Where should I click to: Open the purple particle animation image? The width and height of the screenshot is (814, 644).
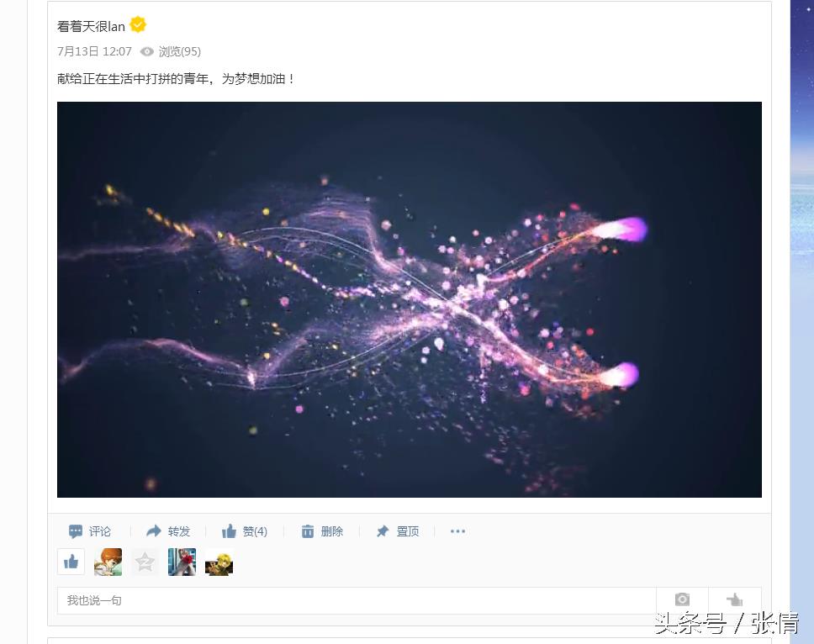pos(409,299)
